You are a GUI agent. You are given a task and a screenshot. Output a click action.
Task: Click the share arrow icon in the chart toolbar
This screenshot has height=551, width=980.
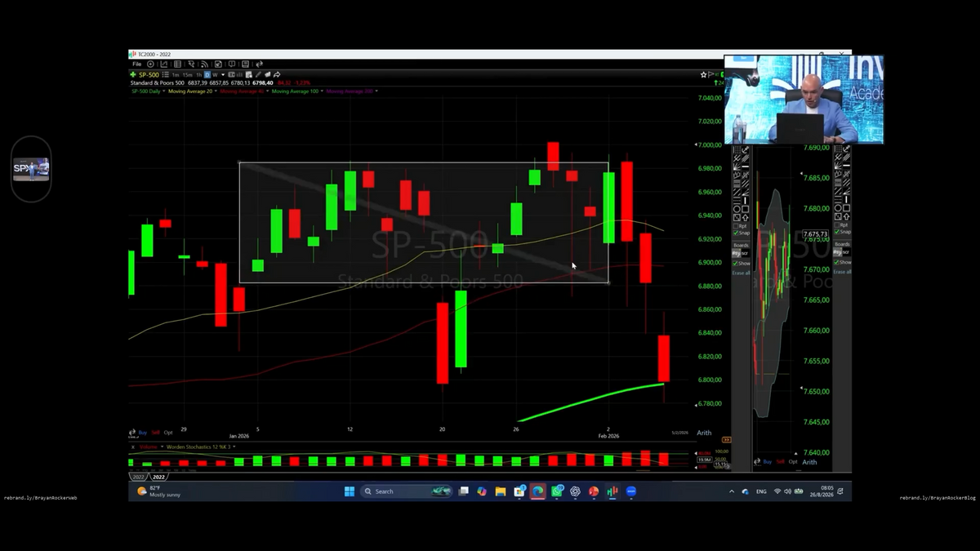point(277,74)
